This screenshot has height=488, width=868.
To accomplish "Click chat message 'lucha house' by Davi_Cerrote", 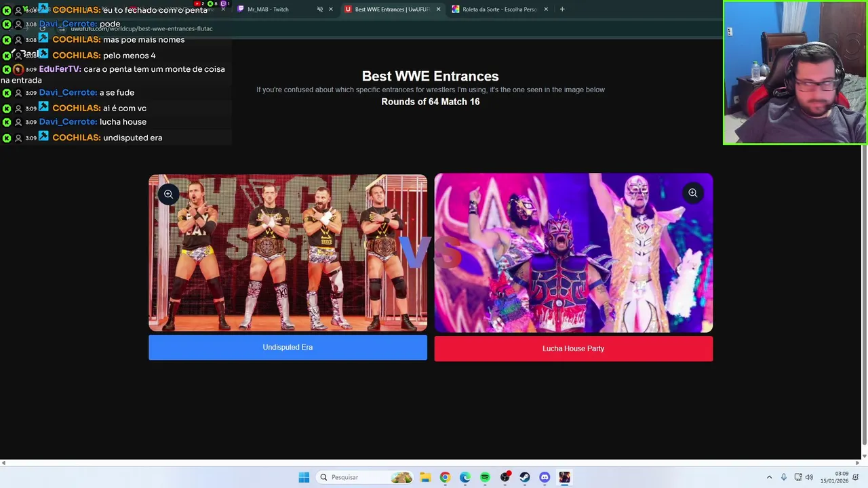I will click(123, 122).
